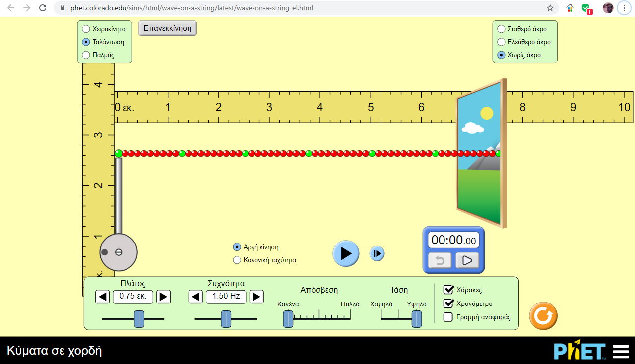Enable the Γραμμή αναφοράς checkbox

[x=448, y=317]
